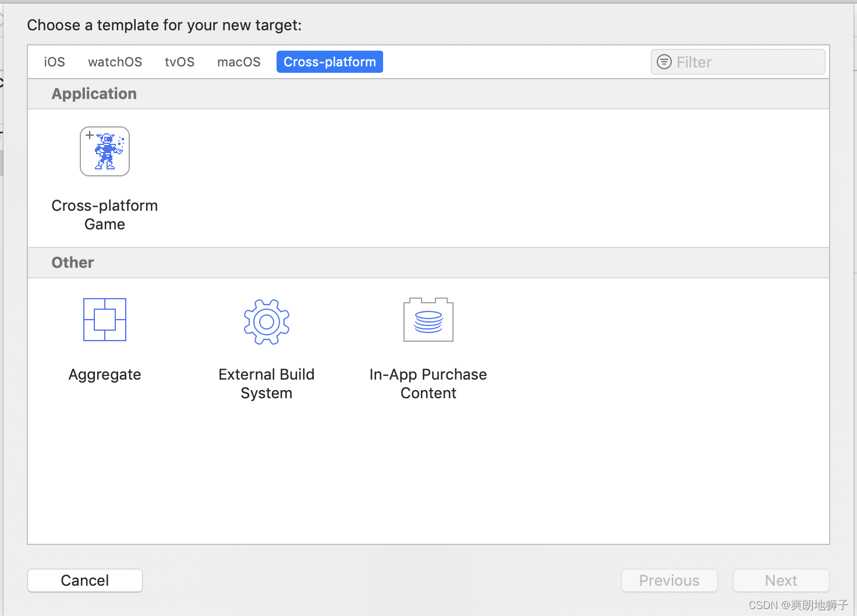This screenshot has height=616, width=857.
Task: Focus the Filter text field
Action: [x=738, y=62]
